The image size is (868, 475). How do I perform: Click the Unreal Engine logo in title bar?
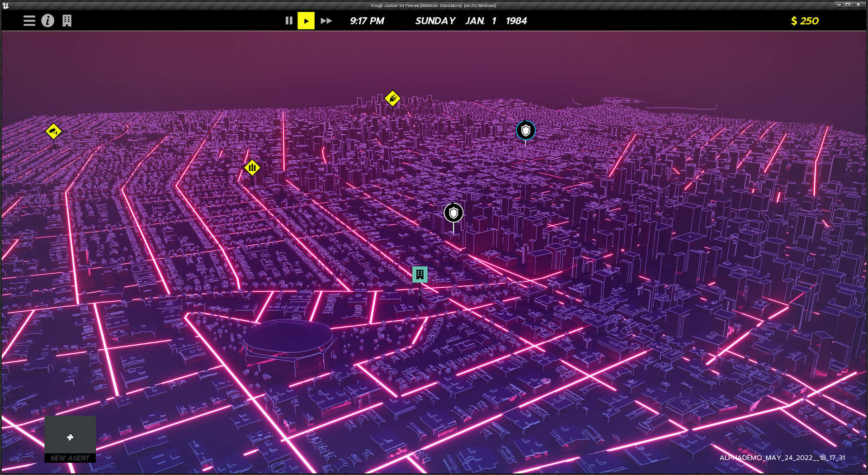[x=5, y=5]
